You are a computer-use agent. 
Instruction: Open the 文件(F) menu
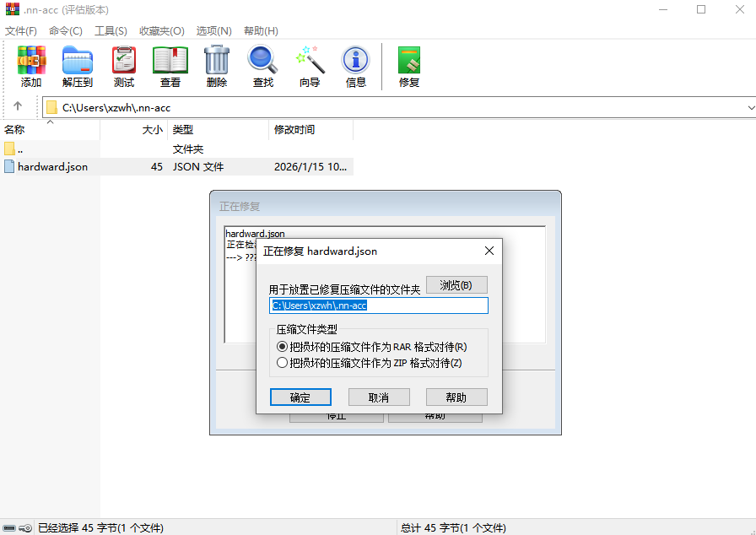21,31
